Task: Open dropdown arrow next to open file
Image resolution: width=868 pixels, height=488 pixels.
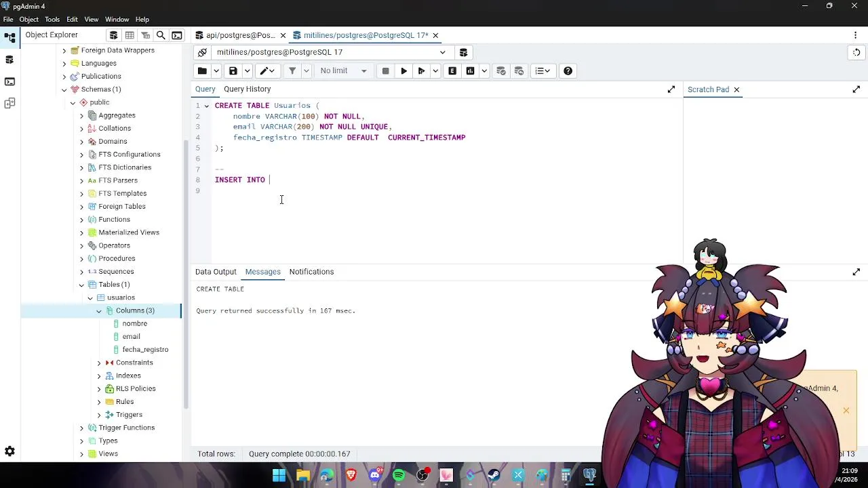Action: (216, 71)
